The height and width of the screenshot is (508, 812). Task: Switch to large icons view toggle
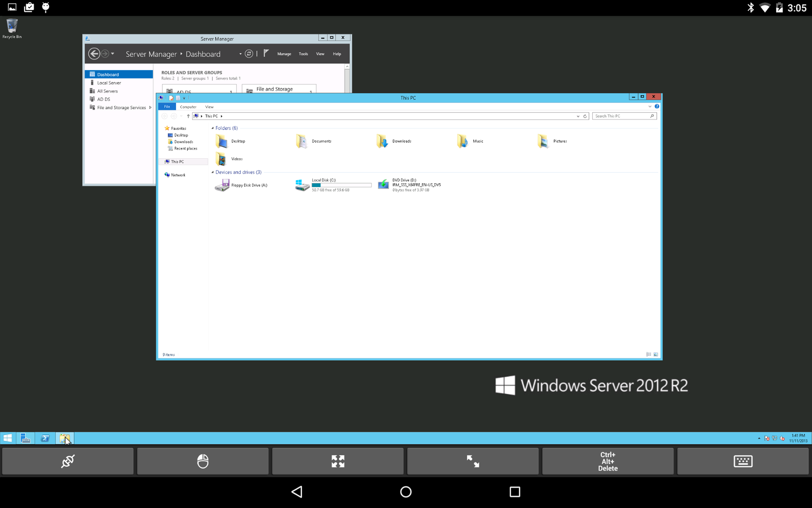point(656,355)
